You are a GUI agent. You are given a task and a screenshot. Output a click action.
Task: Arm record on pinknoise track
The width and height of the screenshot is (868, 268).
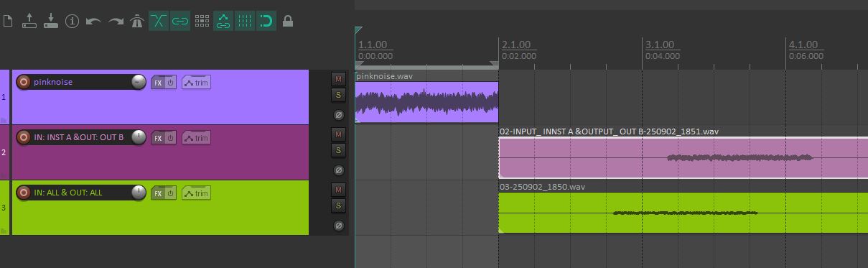[24, 82]
